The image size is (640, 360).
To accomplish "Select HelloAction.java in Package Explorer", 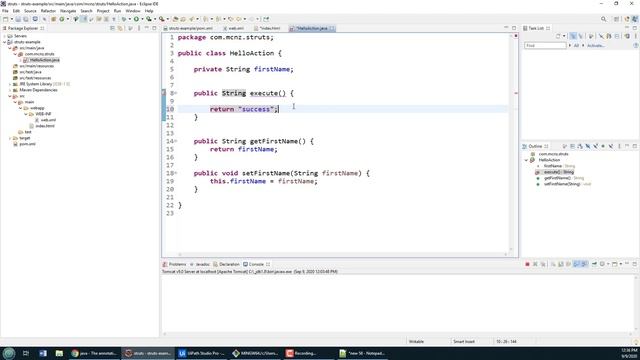I will click(44, 60).
